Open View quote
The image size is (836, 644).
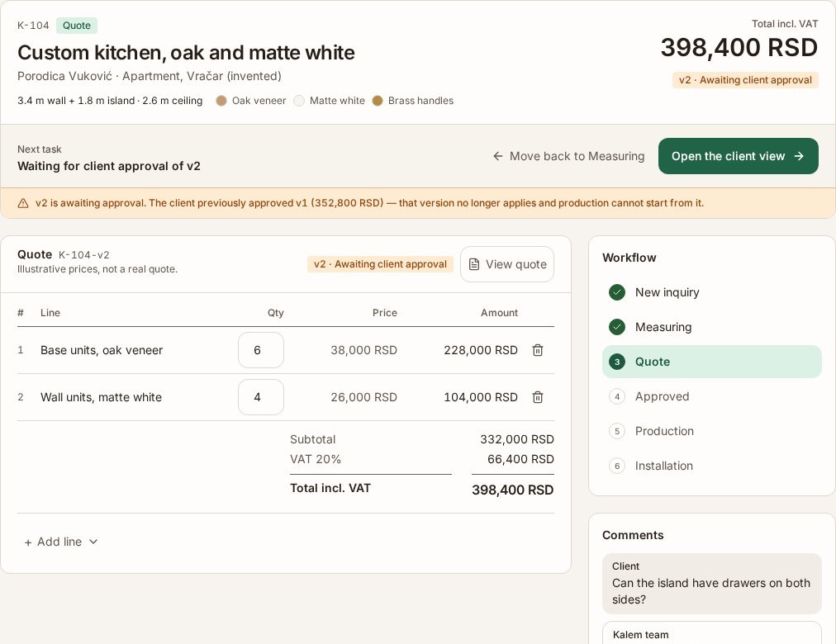coord(507,264)
